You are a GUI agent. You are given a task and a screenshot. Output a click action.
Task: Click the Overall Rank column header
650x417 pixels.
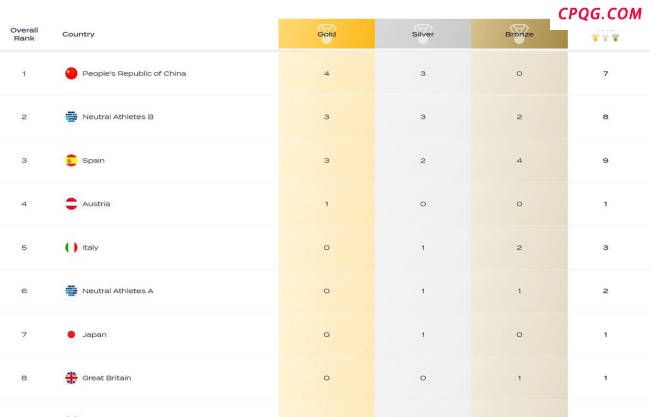coord(24,34)
